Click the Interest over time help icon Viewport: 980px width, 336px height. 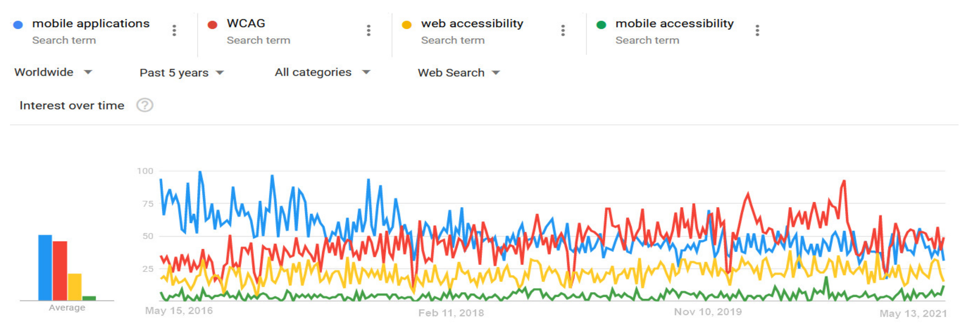(x=145, y=105)
